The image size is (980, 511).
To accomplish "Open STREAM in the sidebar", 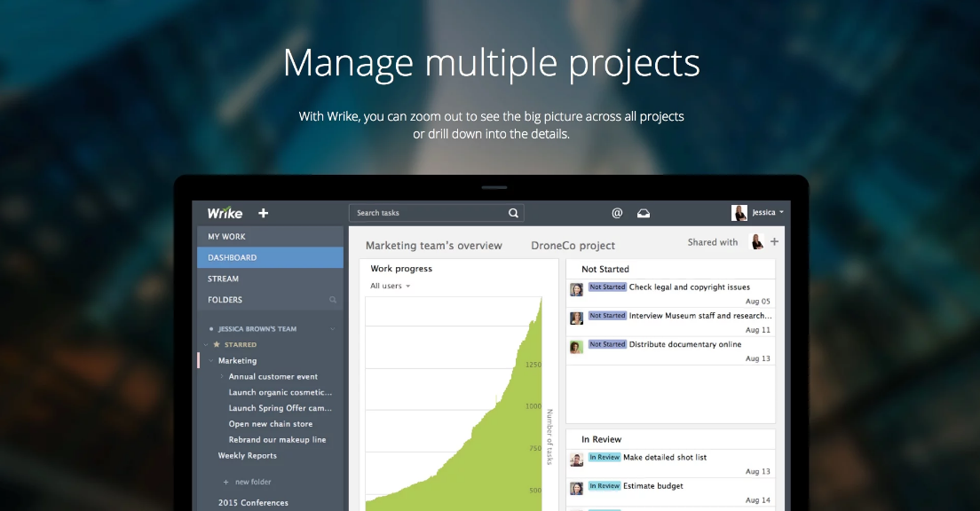I will click(x=224, y=279).
